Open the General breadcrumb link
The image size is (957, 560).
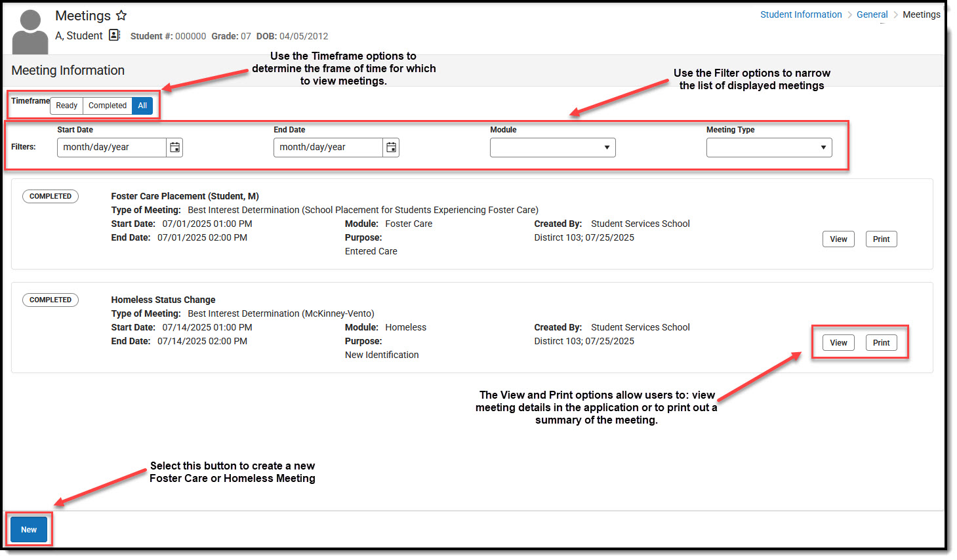pyautogui.click(x=872, y=14)
